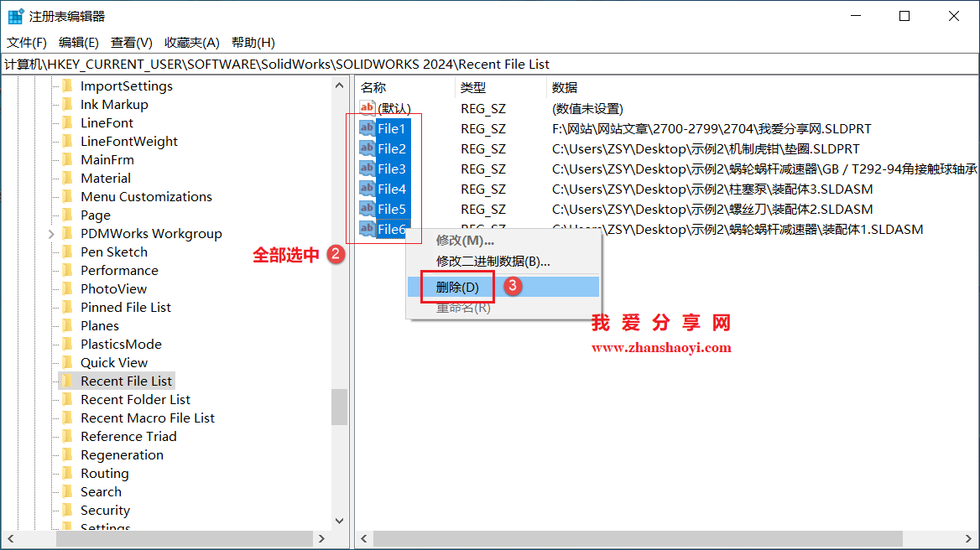Image resolution: width=980 pixels, height=550 pixels.
Task: Open the 文件(F) menu
Action: pyautogui.click(x=27, y=43)
